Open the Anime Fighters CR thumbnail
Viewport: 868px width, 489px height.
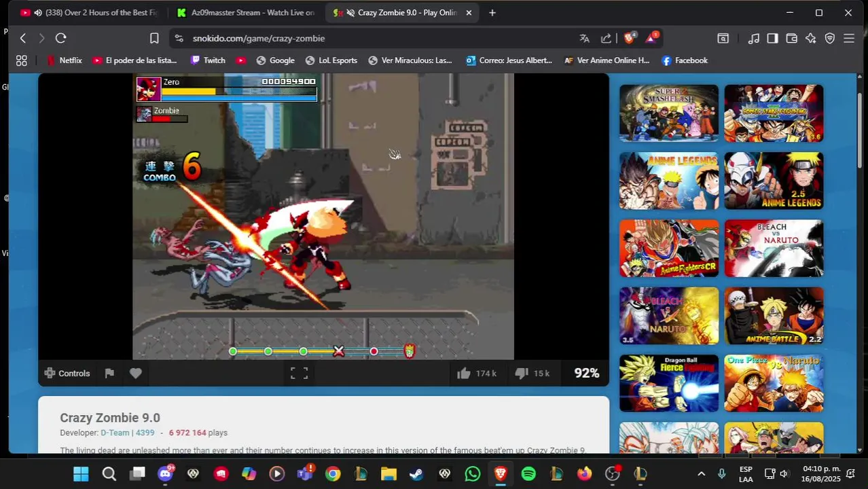pyautogui.click(x=669, y=249)
